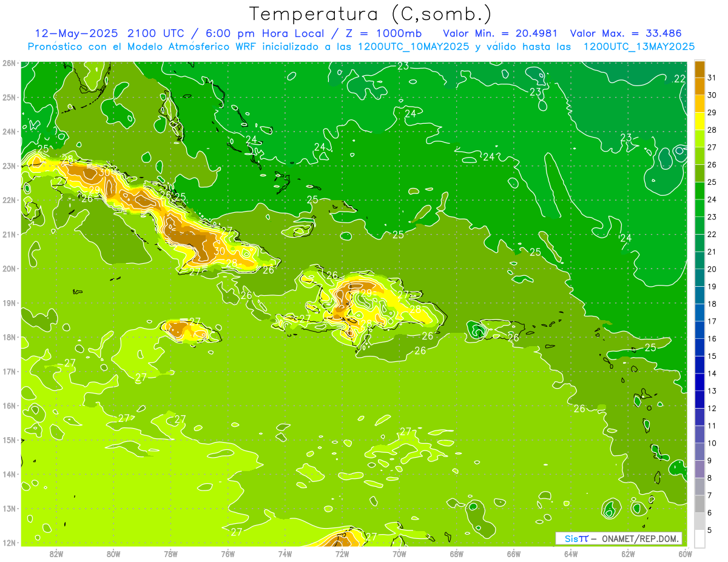
Task: Click the 13N latitude axis label
Action: (9, 508)
